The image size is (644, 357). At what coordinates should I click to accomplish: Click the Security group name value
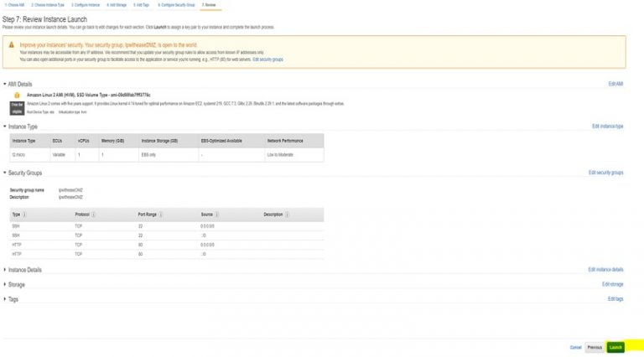point(70,190)
